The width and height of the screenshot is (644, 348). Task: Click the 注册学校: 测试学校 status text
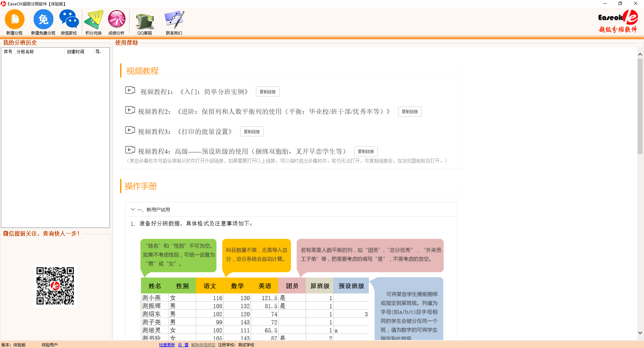click(236, 345)
